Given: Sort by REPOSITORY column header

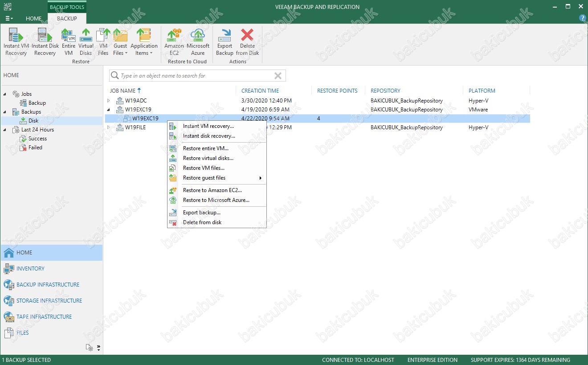Looking at the screenshot, I should [385, 90].
